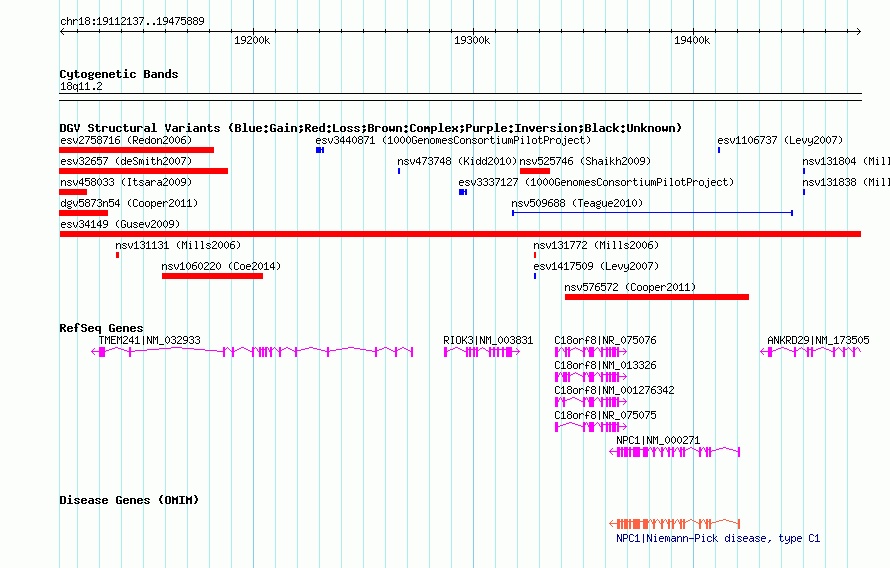
Task: Click the nsv458033 (Itsara2009) variant bar
Action: click(x=73, y=192)
